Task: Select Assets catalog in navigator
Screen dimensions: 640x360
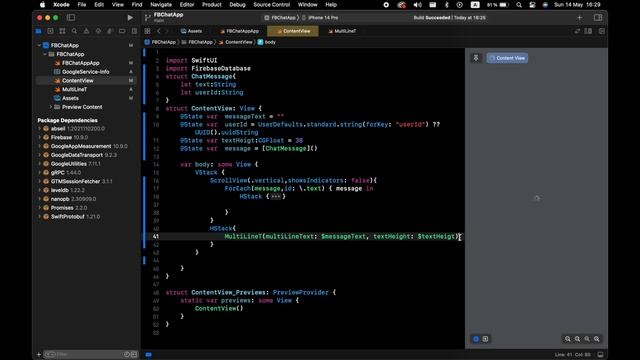Action: (70, 98)
